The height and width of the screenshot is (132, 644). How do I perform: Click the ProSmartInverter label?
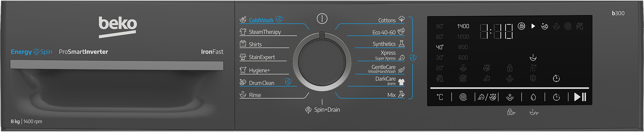coord(83,52)
